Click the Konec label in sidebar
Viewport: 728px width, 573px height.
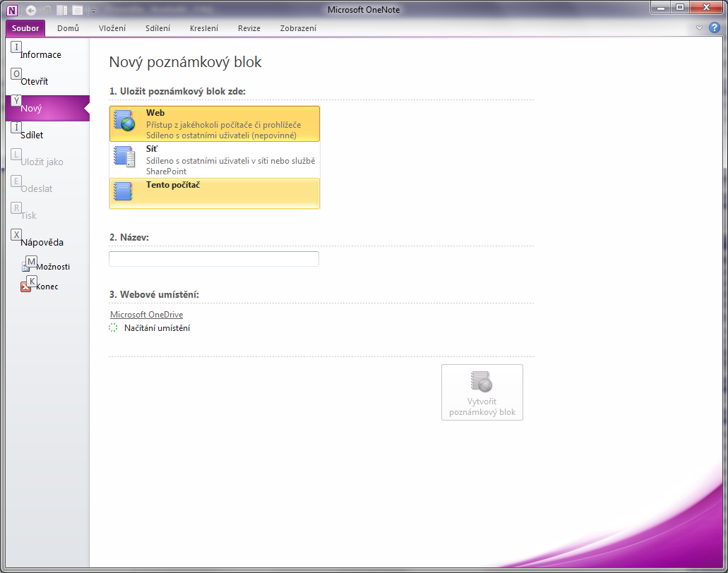coord(47,286)
